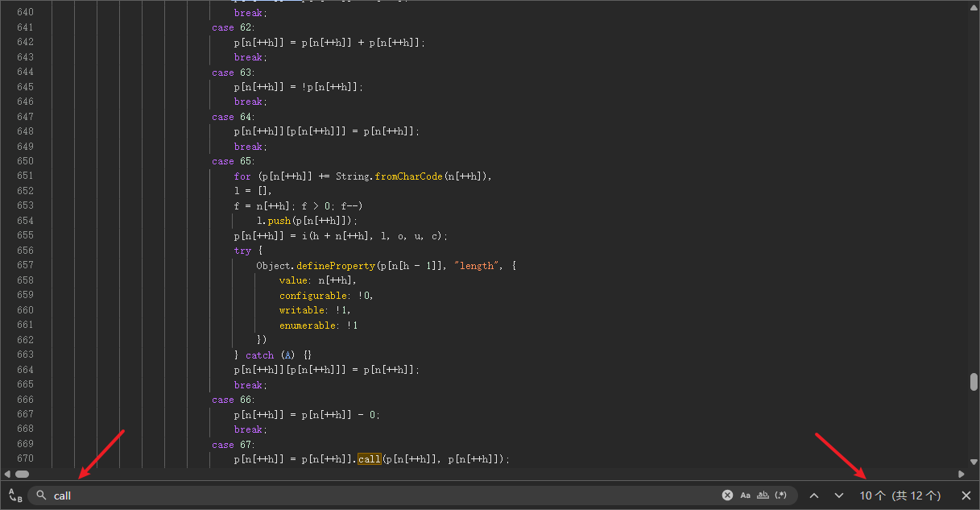Click the "break;" statement on line 668
This screenshot has height=510, width=980.
click(x=249, y=429)
